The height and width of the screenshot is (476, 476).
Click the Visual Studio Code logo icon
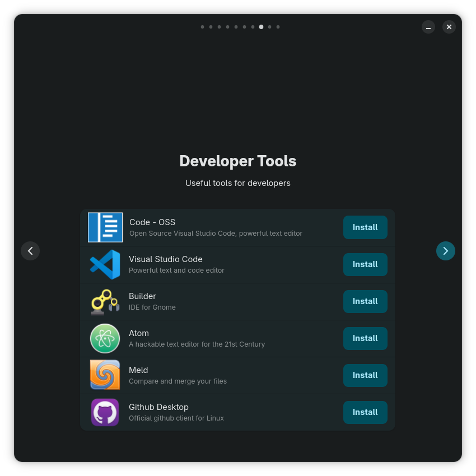click(x=105, y=264)
